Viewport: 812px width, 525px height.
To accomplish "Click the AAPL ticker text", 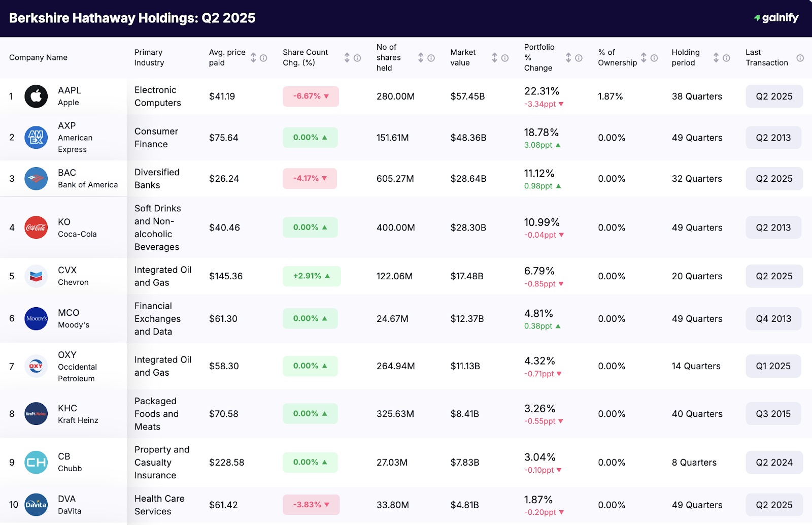I will pos(70,90).
